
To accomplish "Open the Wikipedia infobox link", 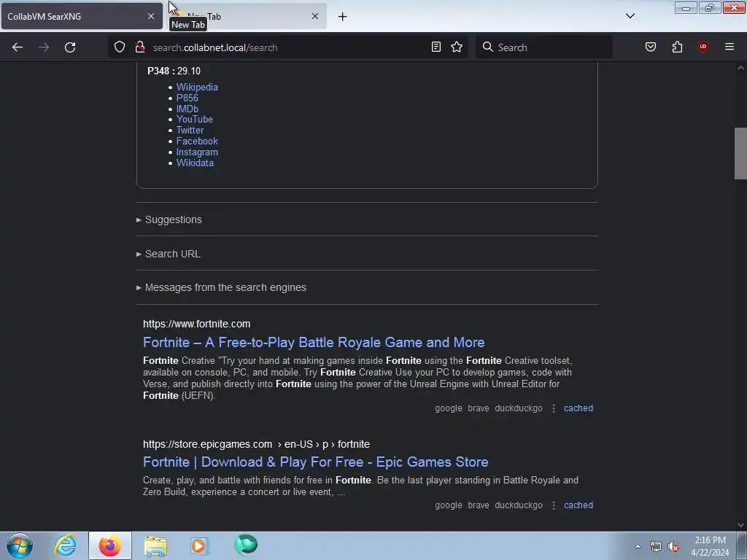I will click(197, 87).
